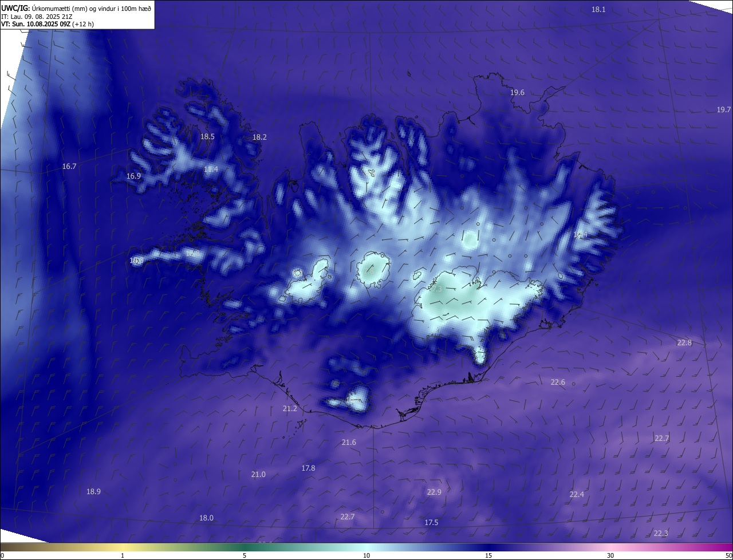Screen dimensions: 733x560
Task: Click the colorbar tick labeled 1
Action: 123,555
